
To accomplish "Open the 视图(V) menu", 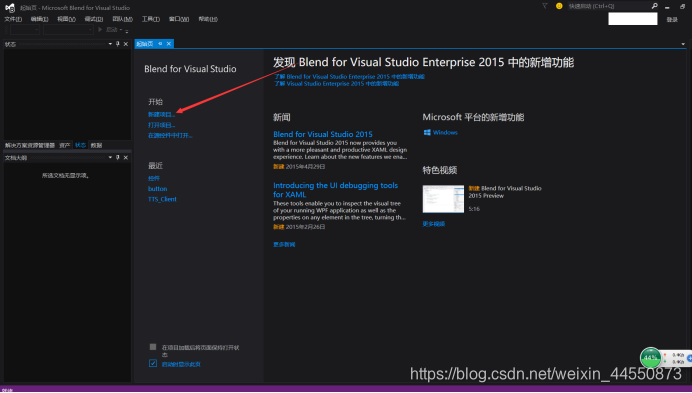I will pyautogui.click(x=66, y=19).
